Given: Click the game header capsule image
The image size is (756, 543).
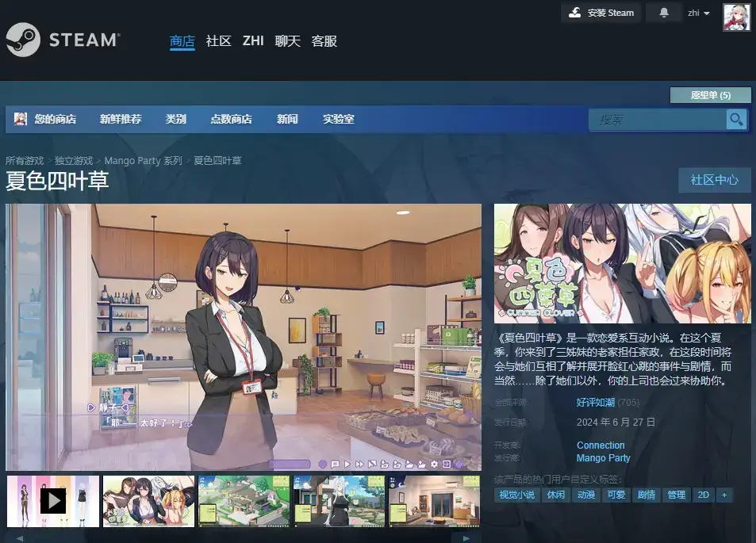Looking at the screenshot, I should tap(623, 263).
